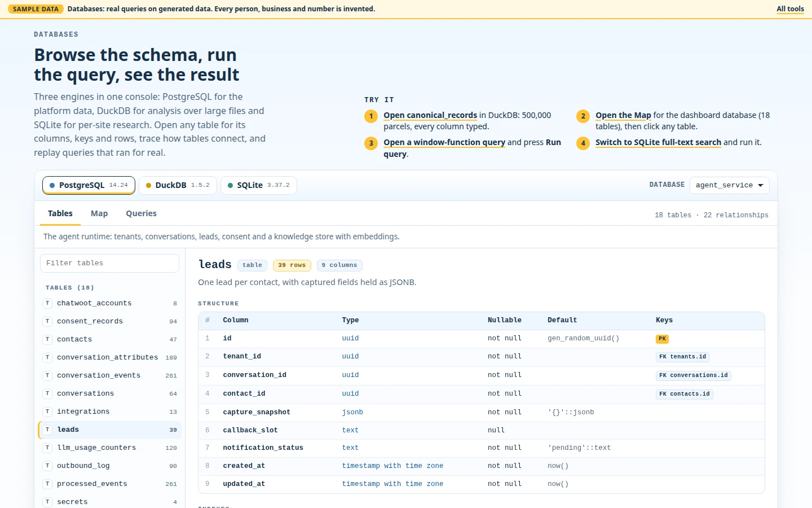Select the leads table in the list
This screenshot has height=508, width=812.
click(109, 430)
